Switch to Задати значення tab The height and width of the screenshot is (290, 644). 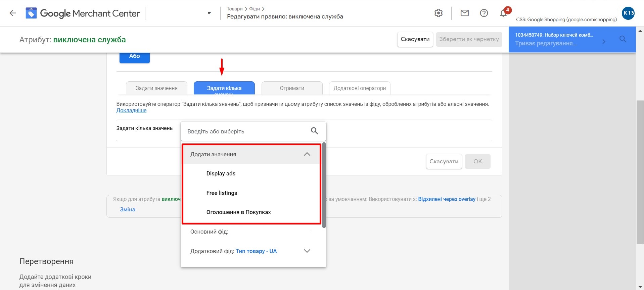(x=156, y=88)
